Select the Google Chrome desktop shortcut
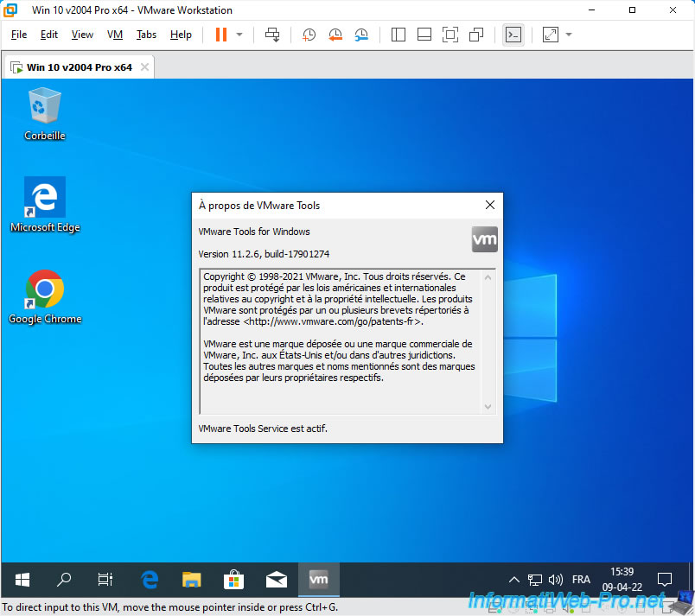The image size is (695, 616). pos(45,296)
